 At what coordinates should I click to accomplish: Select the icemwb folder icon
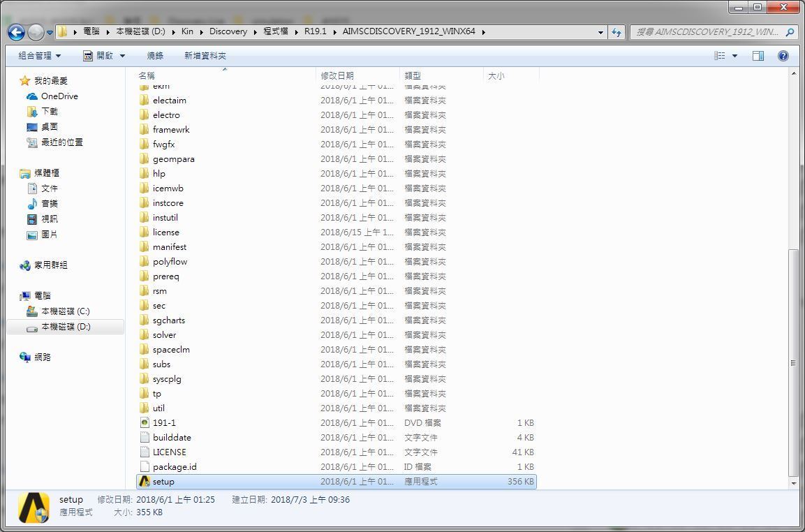click(145, 188)
